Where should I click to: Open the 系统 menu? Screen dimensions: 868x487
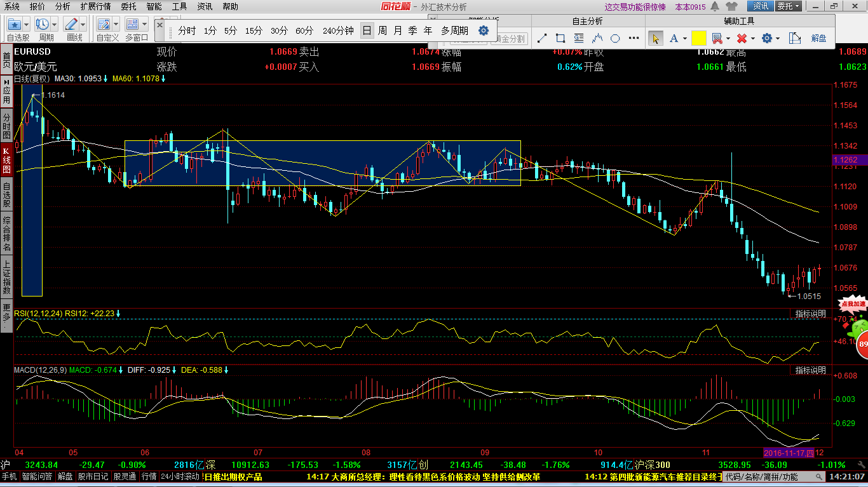tap(12, 6)
